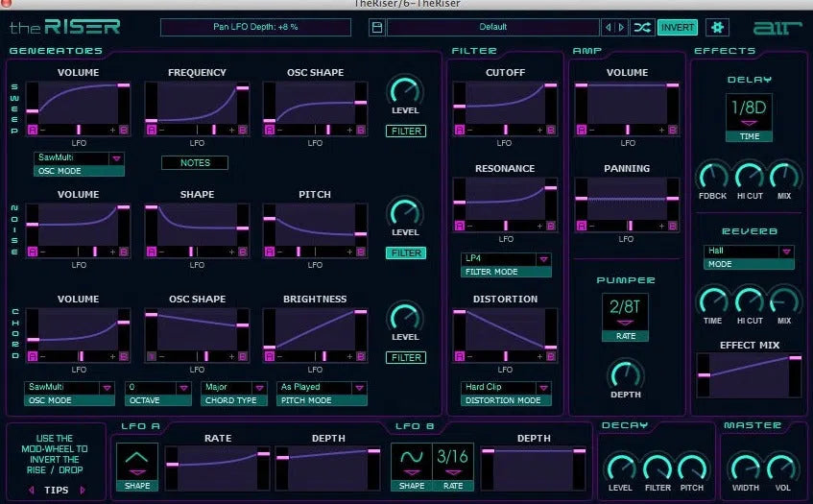This screenshot has width=813, height=504.
Task: Disable the Noise generator FILTER button
Action: click(405, 253)
